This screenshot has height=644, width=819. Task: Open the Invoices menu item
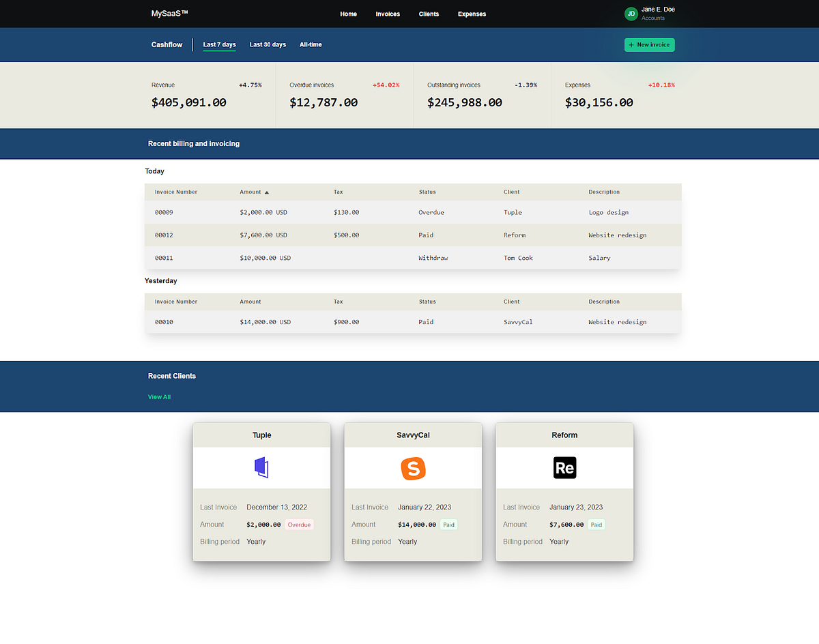(388, 14)
